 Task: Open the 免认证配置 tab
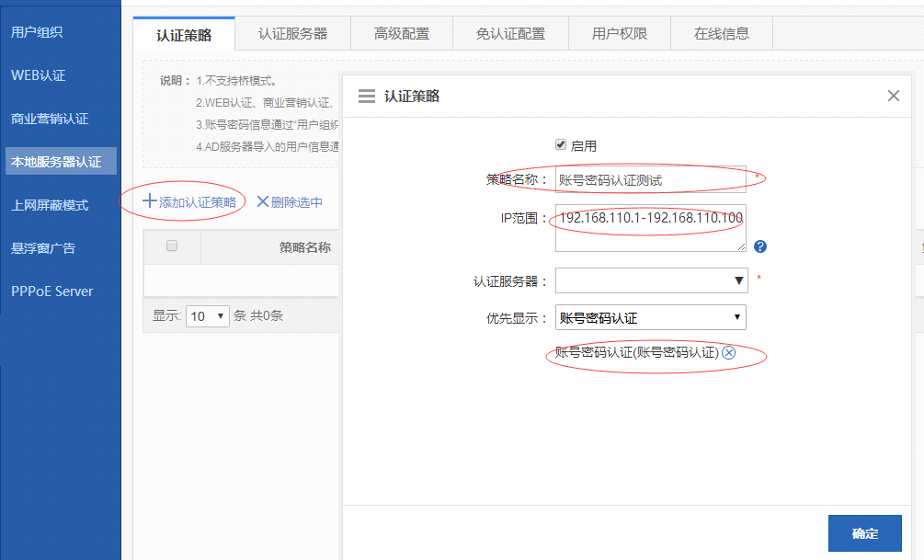point(510,34)
